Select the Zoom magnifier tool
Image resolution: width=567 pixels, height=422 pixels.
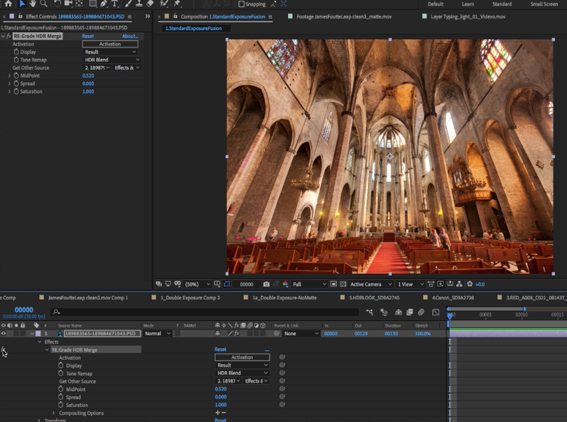[x=44, y=4]
